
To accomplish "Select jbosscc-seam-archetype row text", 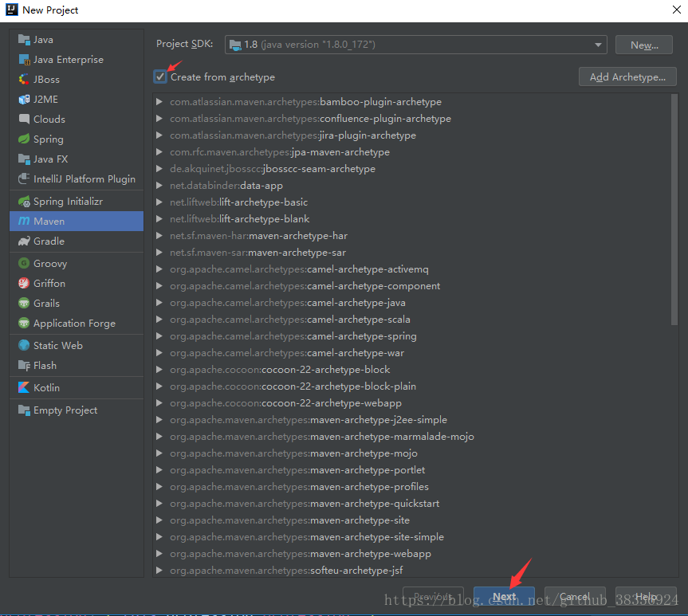I will pyautogui.click(x=273, y=169).
